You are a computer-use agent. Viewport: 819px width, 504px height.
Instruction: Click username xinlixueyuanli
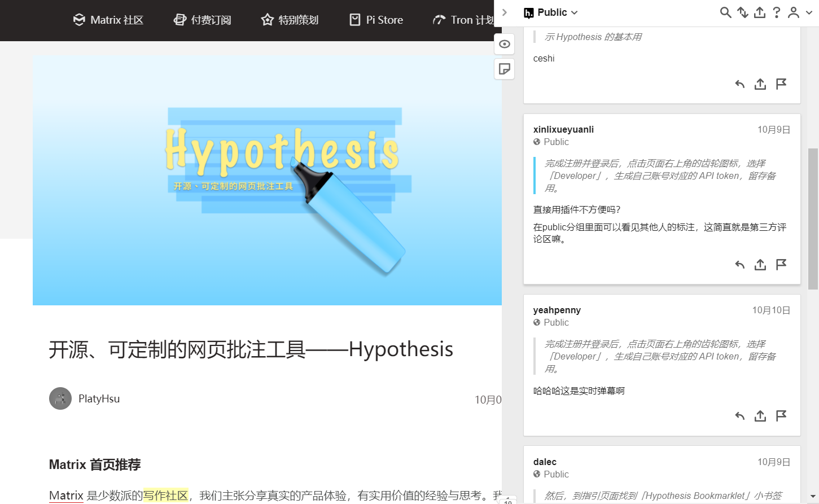click(x=563, y=129)
